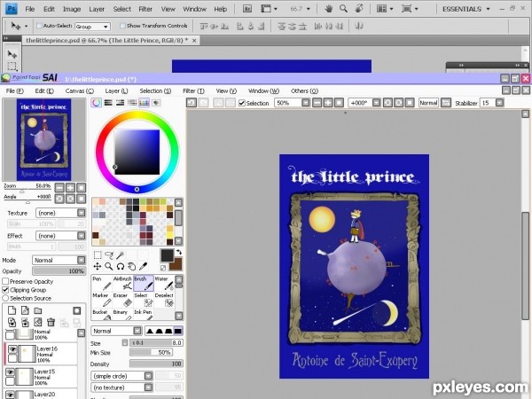Select the Water brush tool
Viewport: 532px width, 399px height.
click(x=164, y=284)
